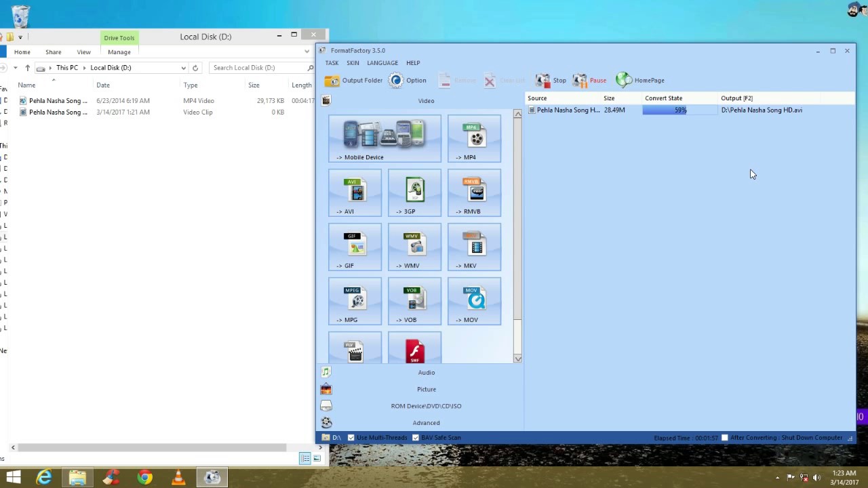Stop the running conversion

pos(551,81)
